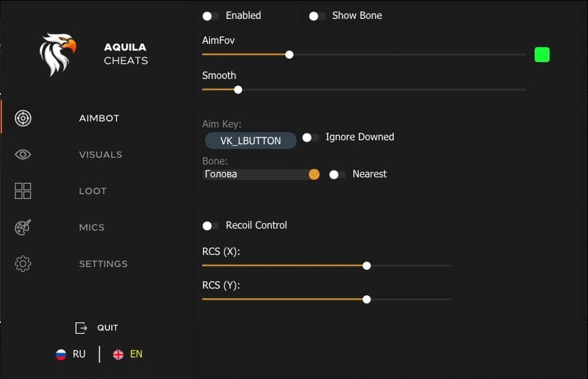This screenshot has height=379, width=588.
Task: Click the UK flag icon
Action: (118, 354)
